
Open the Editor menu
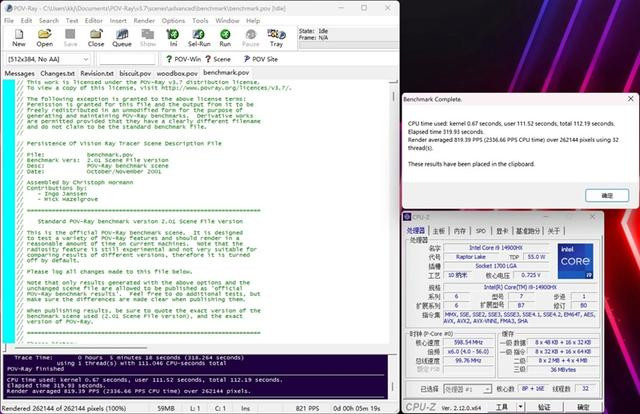point(93,20)
